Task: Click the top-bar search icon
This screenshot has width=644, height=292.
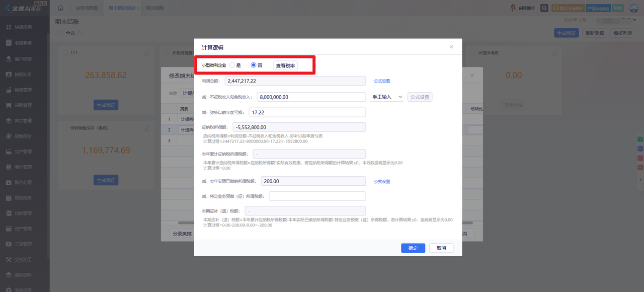Action: pyautogui.click(x=544, y=8)
